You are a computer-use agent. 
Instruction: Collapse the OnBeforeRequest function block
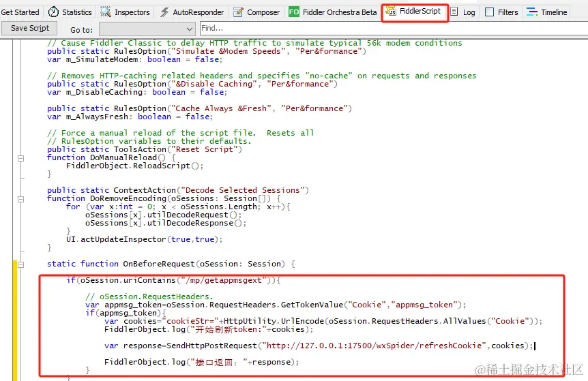(21, 264)
